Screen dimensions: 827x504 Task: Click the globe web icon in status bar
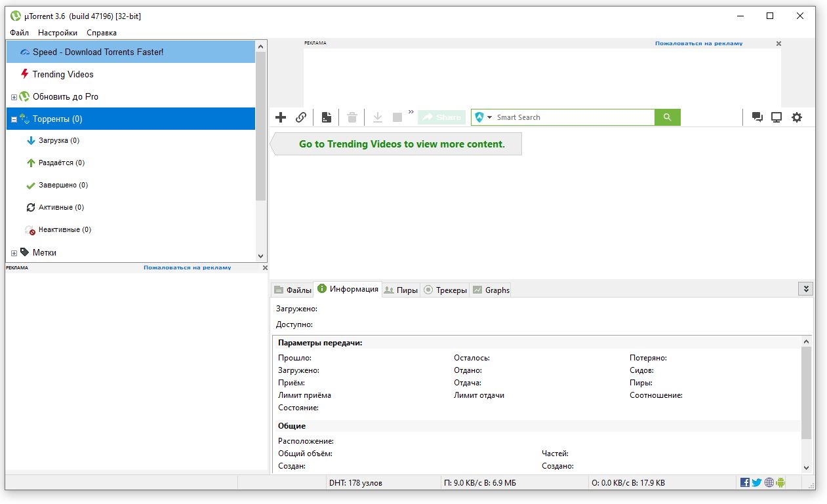point(769,482)
